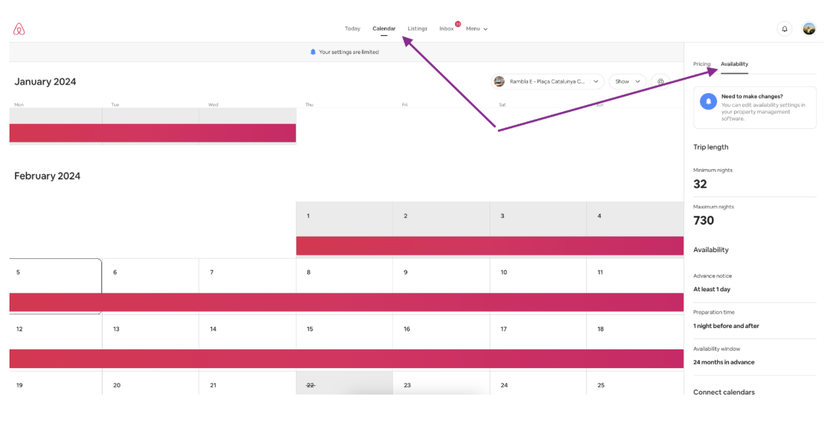Click the bell icon in settings-limited banner
Screen dimensions: 828x433
tap(313, 52)
